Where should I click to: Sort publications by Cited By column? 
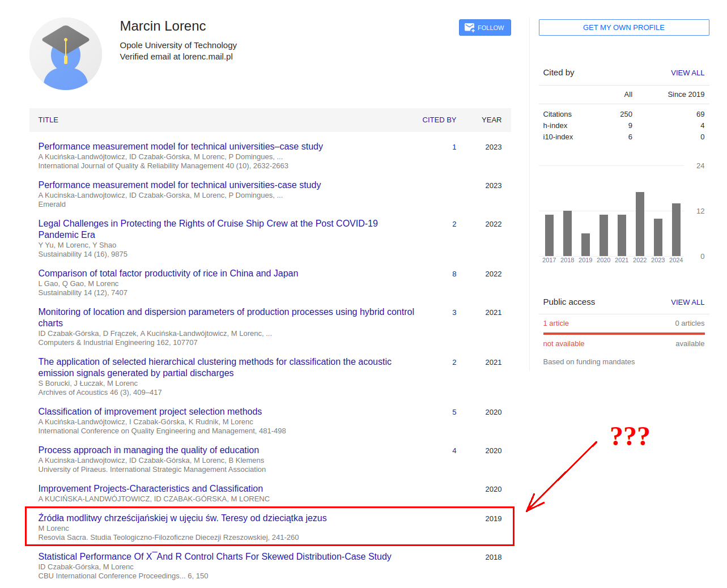[x=439, y=120]
